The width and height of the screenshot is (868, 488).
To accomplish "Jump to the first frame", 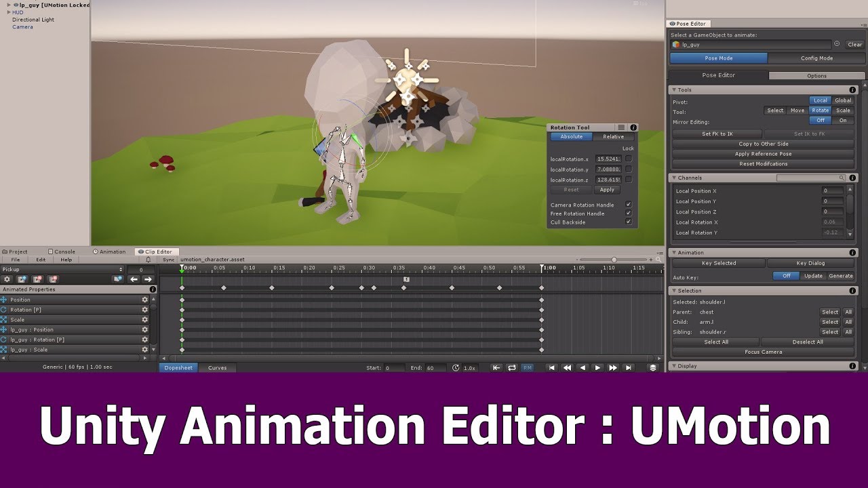I will coord(551,368).
